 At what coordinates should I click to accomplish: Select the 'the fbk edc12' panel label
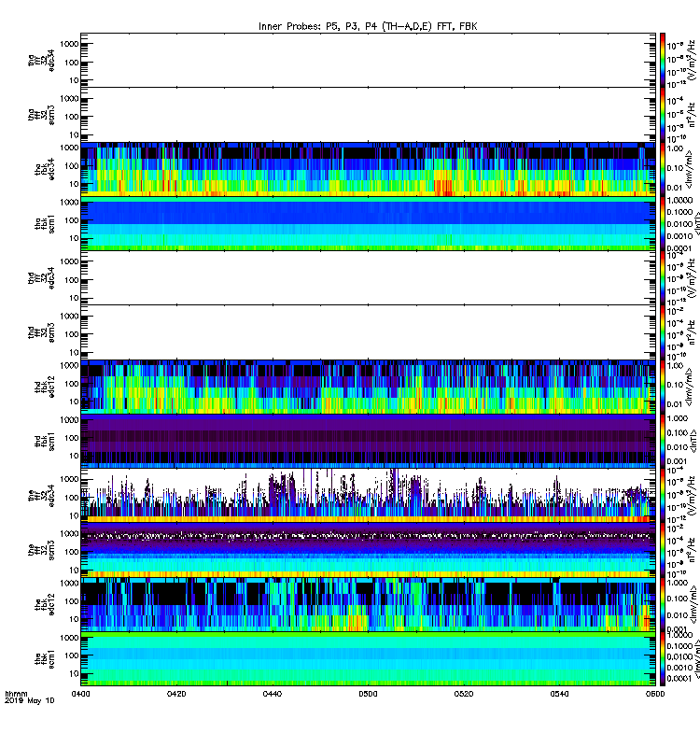click(44, 604)
